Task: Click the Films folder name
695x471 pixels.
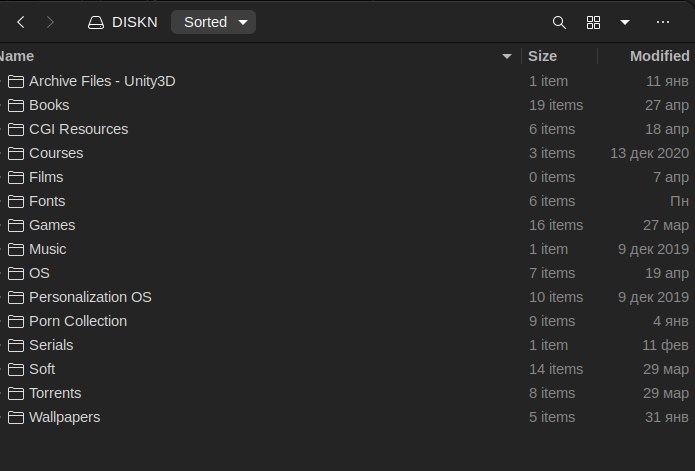Action: [46, 177]
